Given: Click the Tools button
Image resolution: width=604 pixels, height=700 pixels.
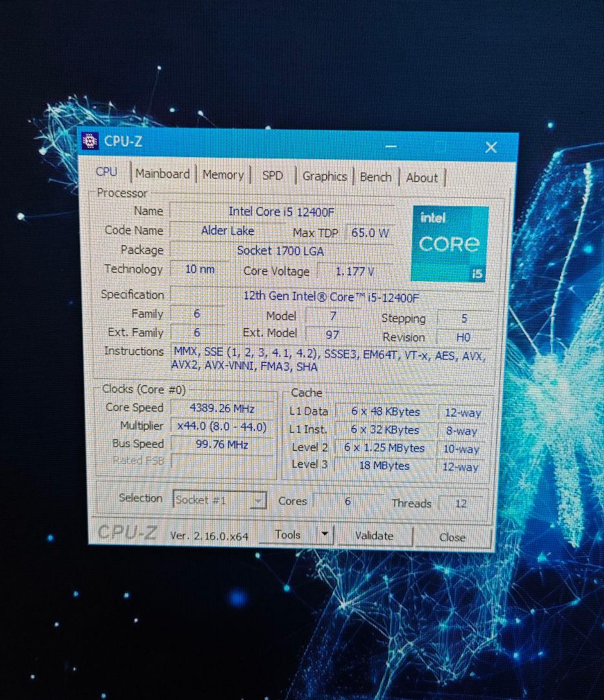Looking at the screenshot, I should (x=288, y=534).
